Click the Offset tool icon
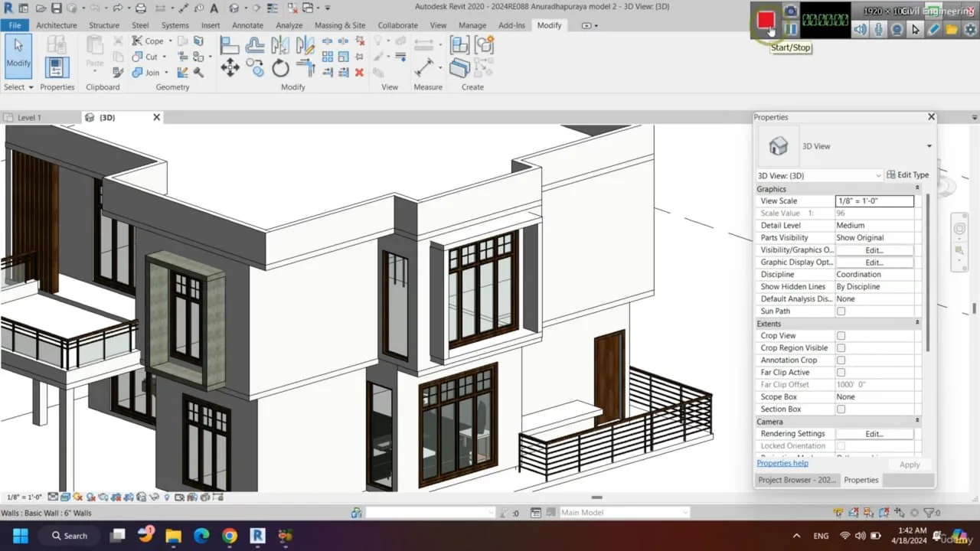 point(255,45)
